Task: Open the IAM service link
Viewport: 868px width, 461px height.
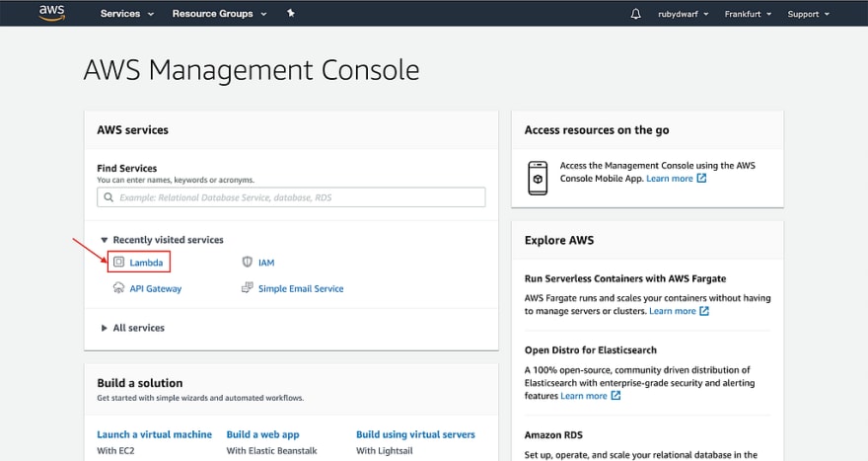Action: pyautogui.click(x=266, y=263)
